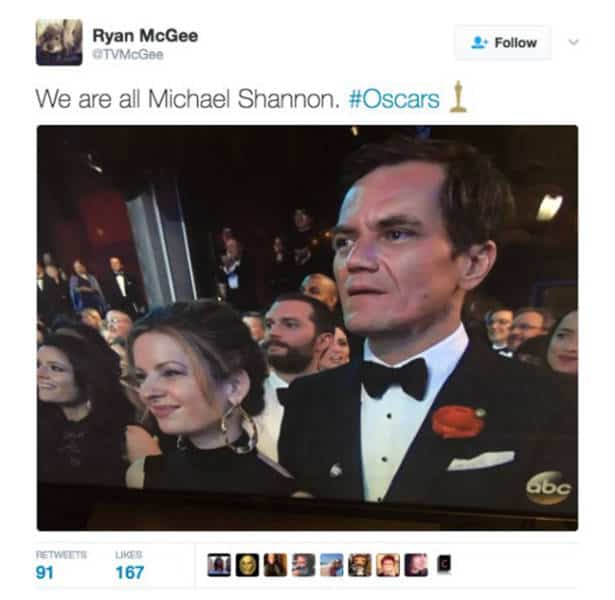Open the liker avatar right of the beach photo
The image size is (615, 600).
coord(360,565)
